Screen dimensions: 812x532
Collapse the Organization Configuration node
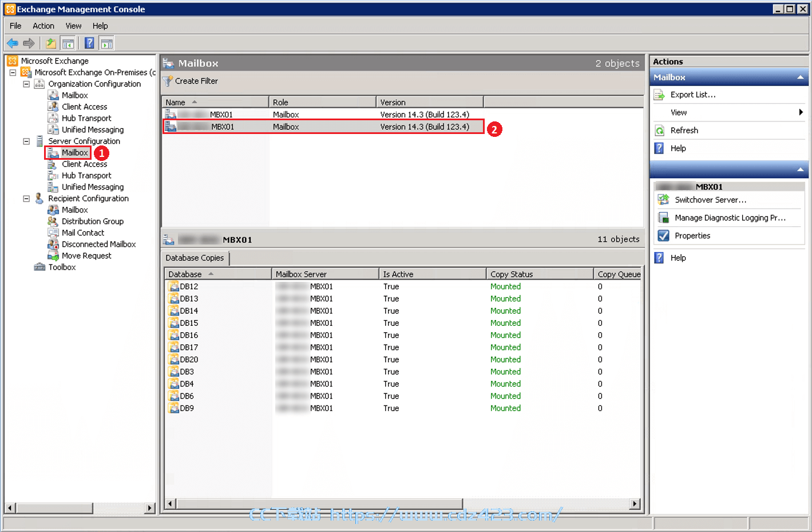[x=26, y=84]
